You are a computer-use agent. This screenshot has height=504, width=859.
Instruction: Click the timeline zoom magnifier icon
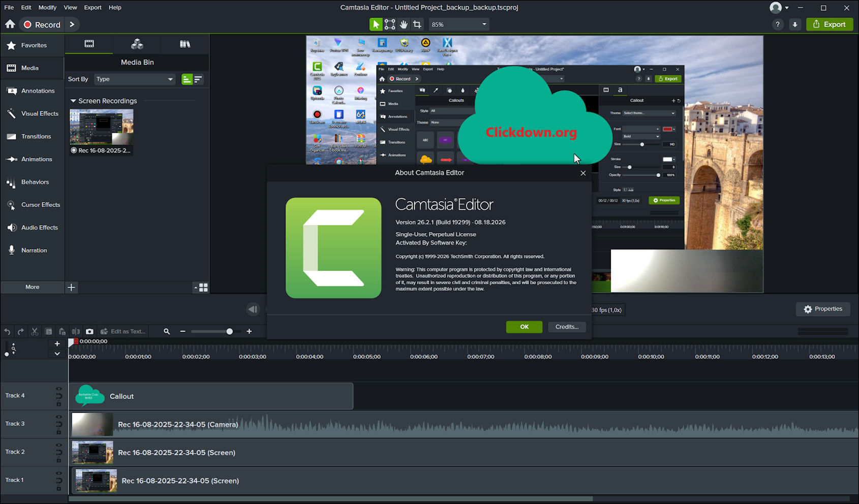point(167,332)
